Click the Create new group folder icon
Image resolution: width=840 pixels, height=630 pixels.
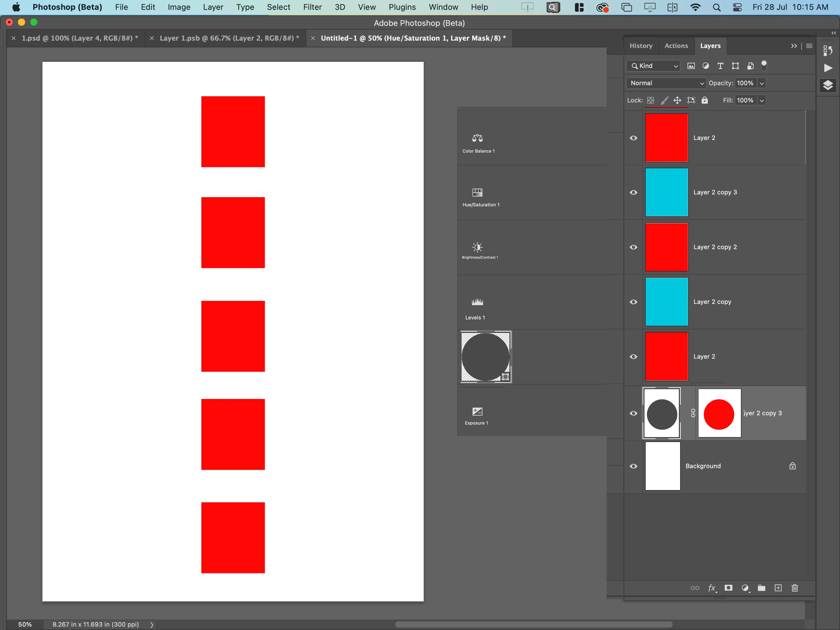coord(761,588)
